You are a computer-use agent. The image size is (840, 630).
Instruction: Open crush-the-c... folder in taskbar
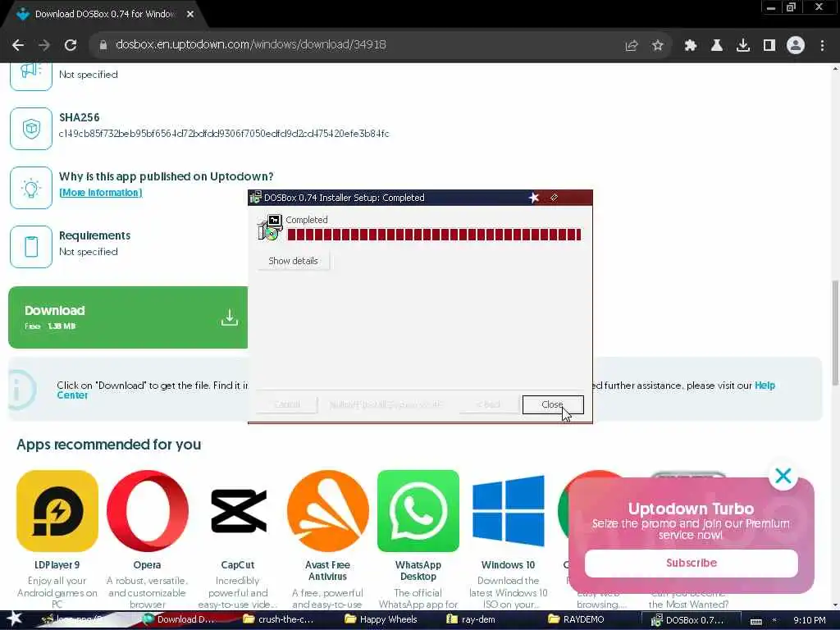[x=279, y=619]
